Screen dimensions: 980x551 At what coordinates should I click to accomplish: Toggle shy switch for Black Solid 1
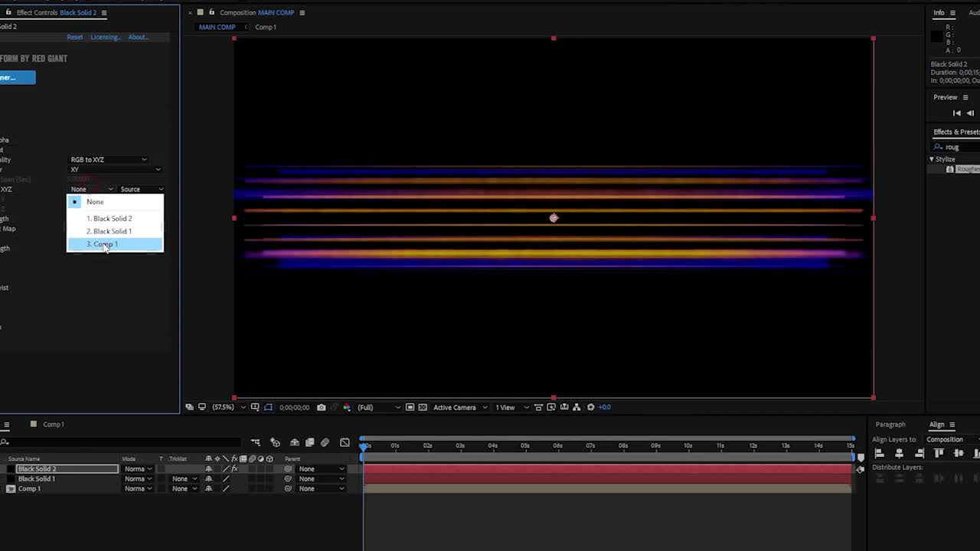pos(208,479)
